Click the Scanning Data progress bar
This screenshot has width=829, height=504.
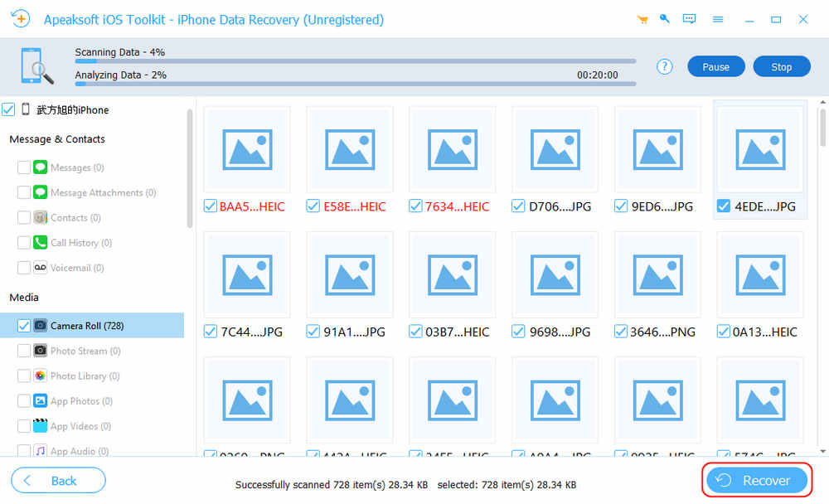(356, 61)
